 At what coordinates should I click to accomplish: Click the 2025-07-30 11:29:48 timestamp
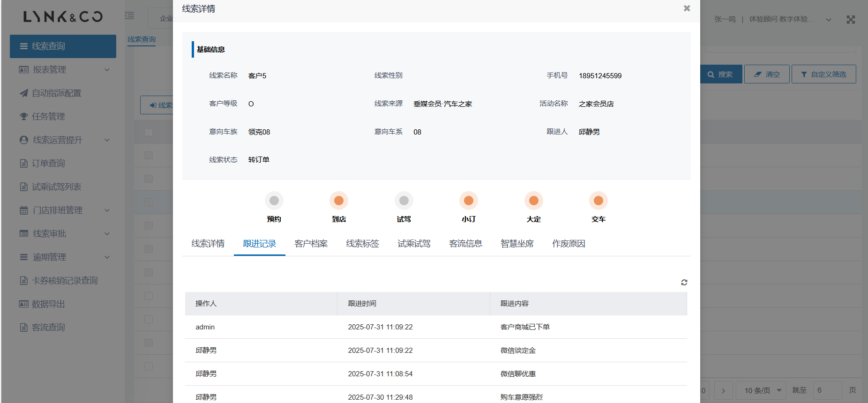click(x=380, y=397)
